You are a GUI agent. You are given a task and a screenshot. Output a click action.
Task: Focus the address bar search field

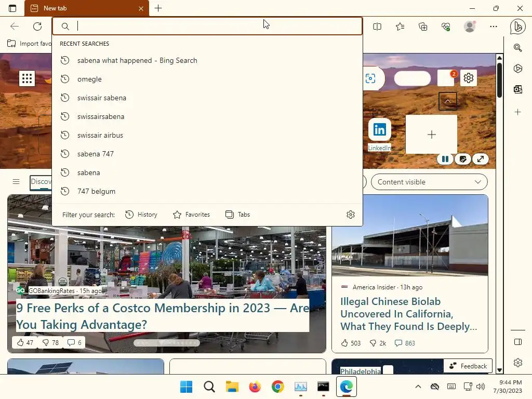point(207,26)
